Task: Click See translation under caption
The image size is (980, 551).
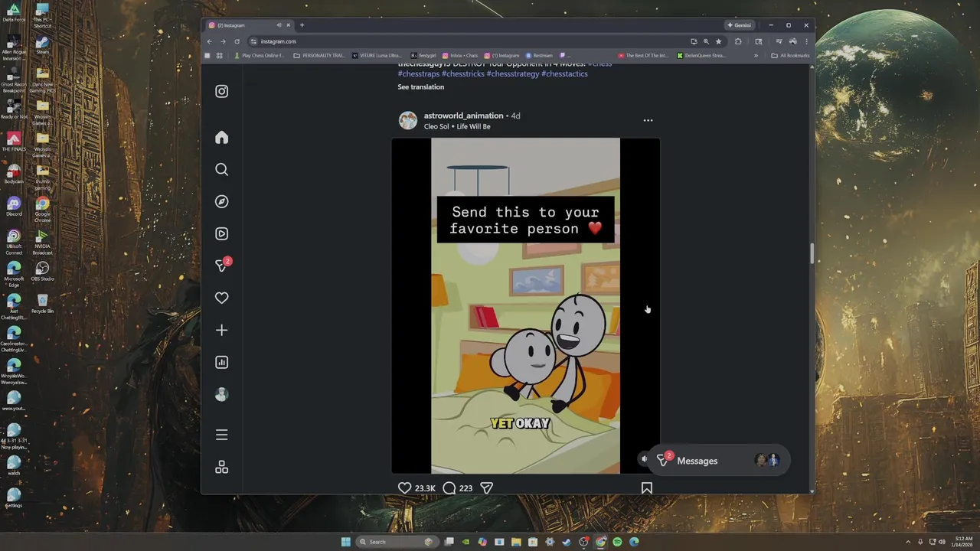Action: (x=420, y=86)
